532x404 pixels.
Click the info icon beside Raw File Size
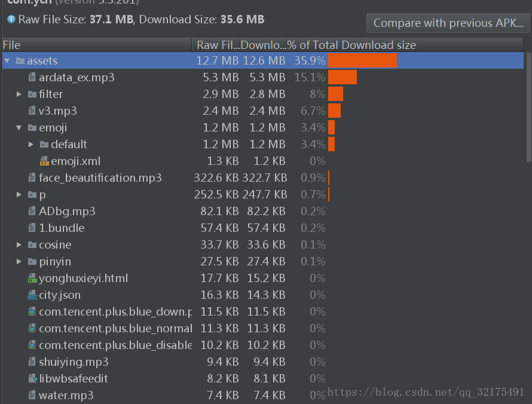click(x=11, y=19)
